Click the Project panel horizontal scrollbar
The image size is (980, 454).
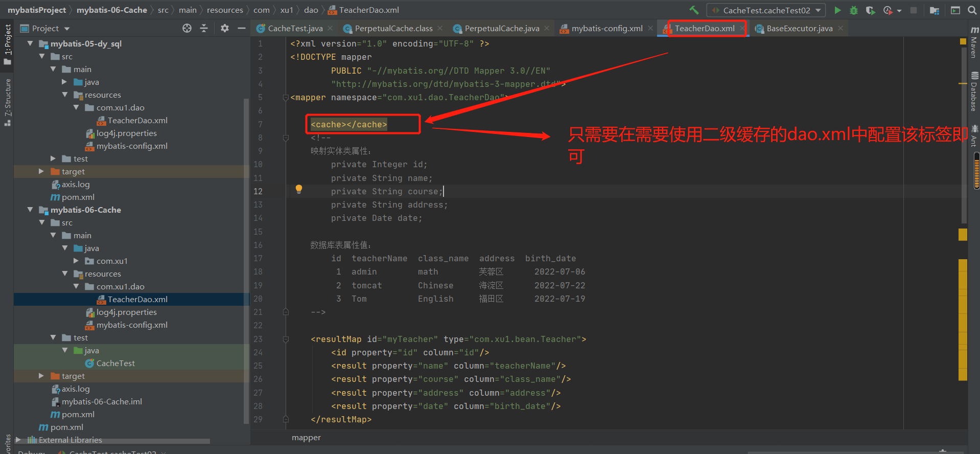(x=112, y=441)
